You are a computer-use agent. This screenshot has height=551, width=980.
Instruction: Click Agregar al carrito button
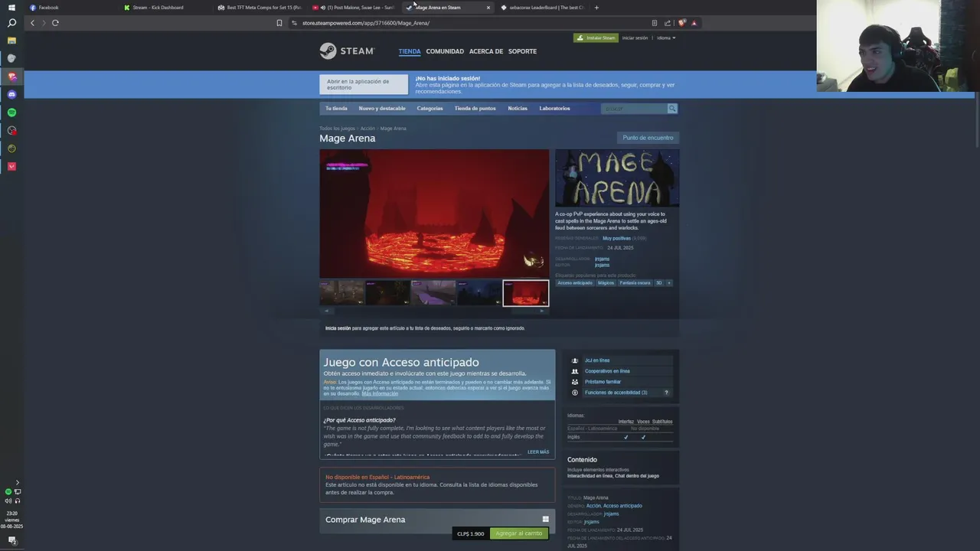tap(519, 533)
